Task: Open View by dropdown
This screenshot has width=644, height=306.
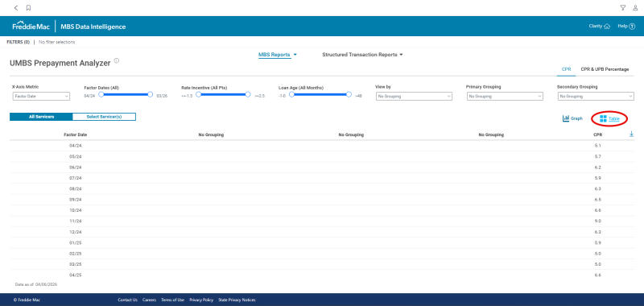Action: (x=414, y=96)
